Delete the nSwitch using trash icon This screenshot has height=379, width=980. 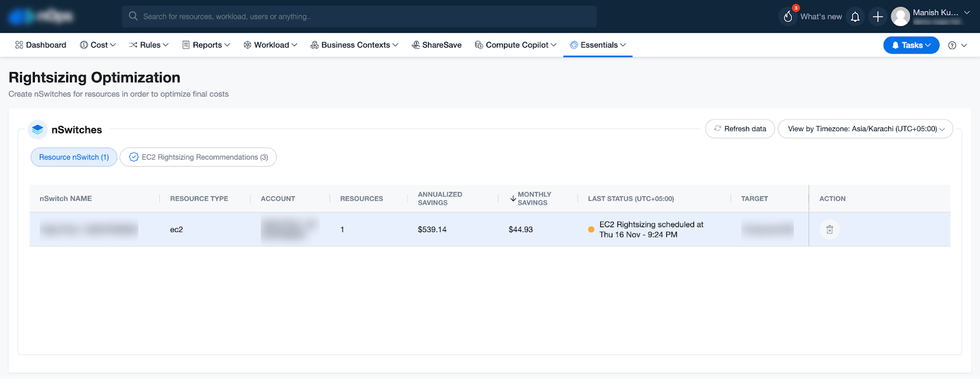coord(829,230)
